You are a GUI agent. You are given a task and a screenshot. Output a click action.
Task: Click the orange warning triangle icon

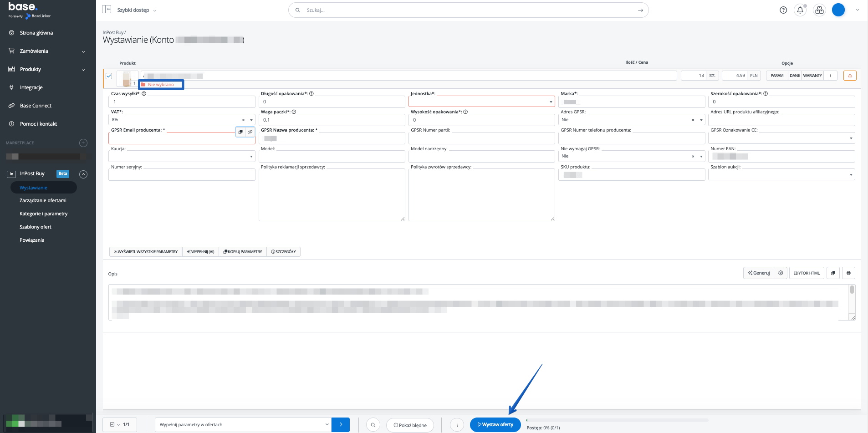(x=850, y=76)
